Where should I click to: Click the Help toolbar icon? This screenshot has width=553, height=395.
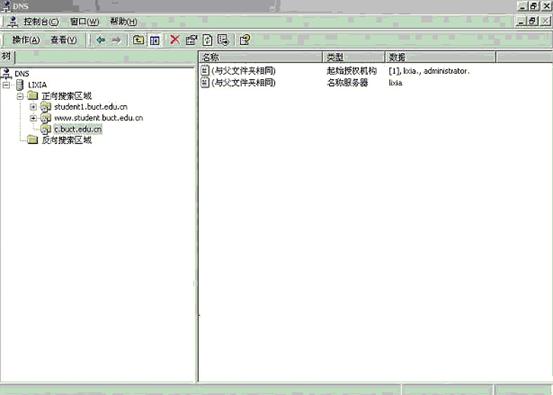click(x=245, y=40)
